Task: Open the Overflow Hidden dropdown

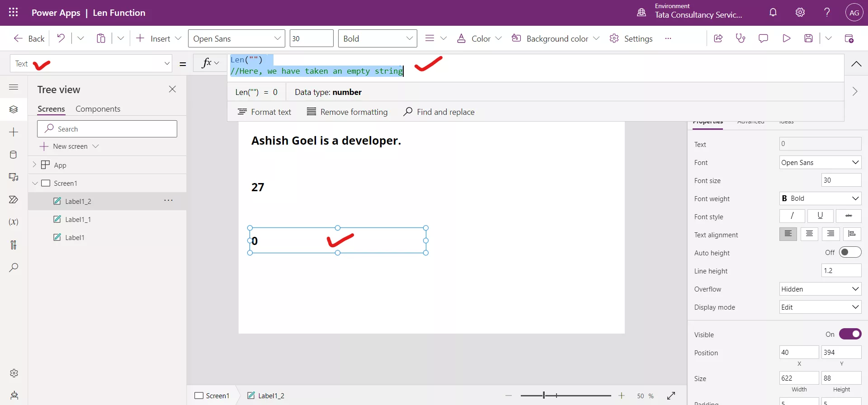Action: (x=820, y=289)
